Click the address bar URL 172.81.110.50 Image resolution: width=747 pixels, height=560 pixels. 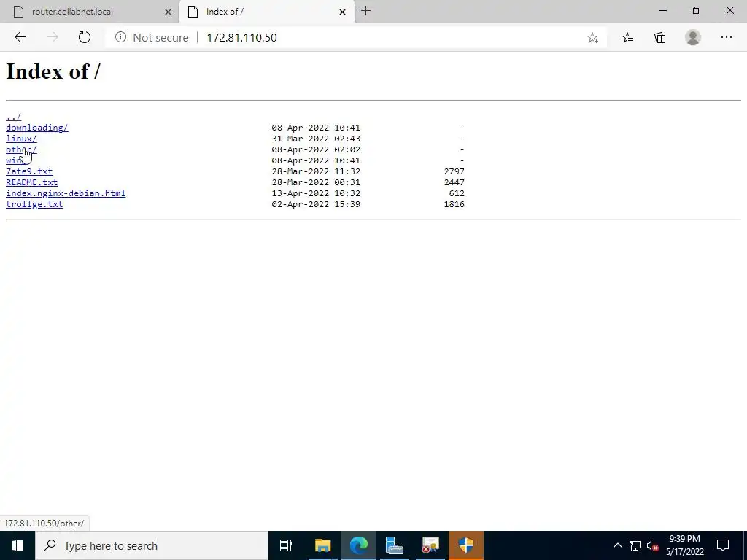(241, 38)
